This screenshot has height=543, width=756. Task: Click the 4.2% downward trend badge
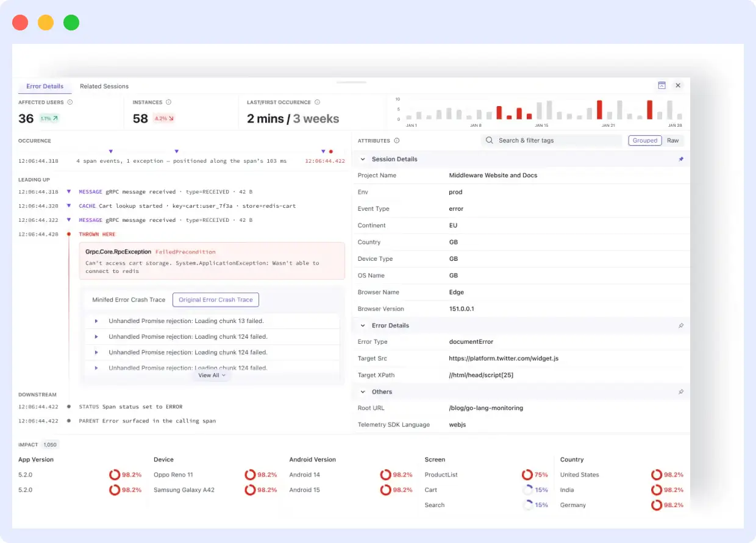tap(164, 119)
